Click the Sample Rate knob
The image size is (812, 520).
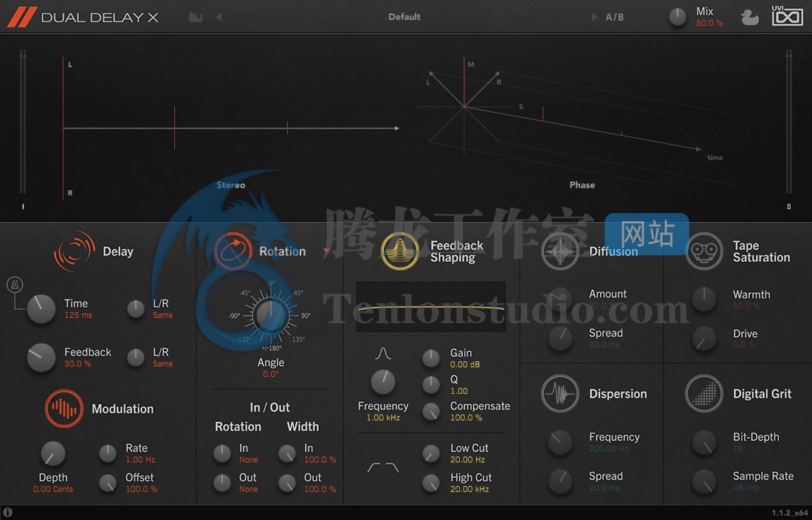point(704,482)
